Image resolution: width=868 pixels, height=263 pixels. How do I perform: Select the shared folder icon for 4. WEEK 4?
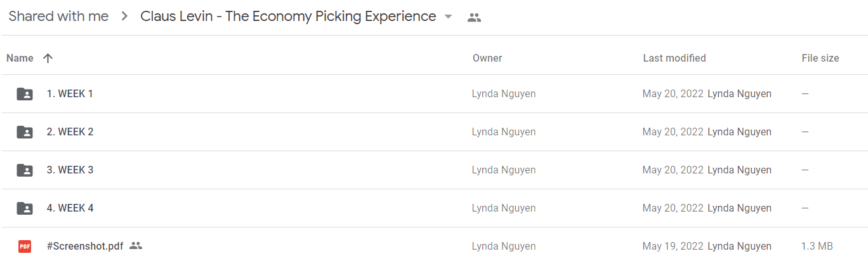25,208
